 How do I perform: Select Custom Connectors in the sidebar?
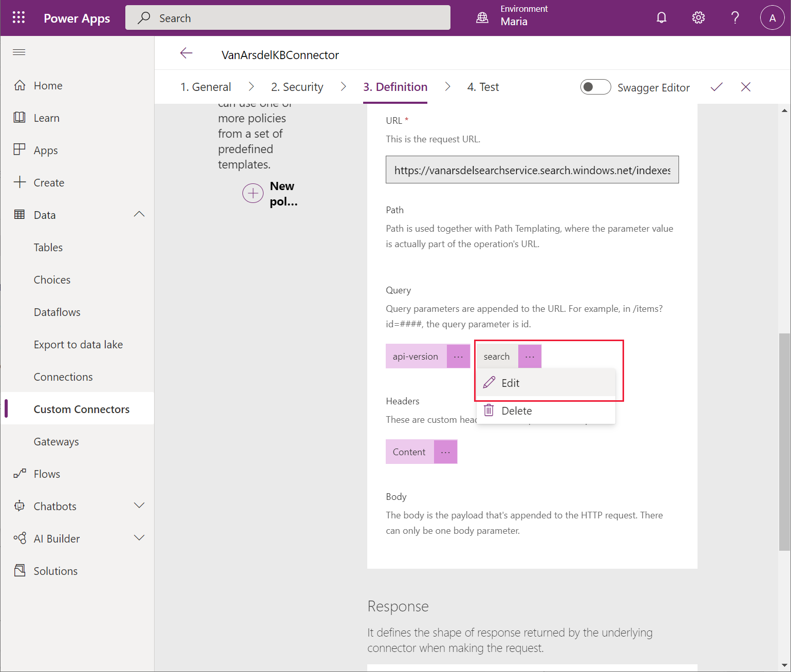pos(77,409)
